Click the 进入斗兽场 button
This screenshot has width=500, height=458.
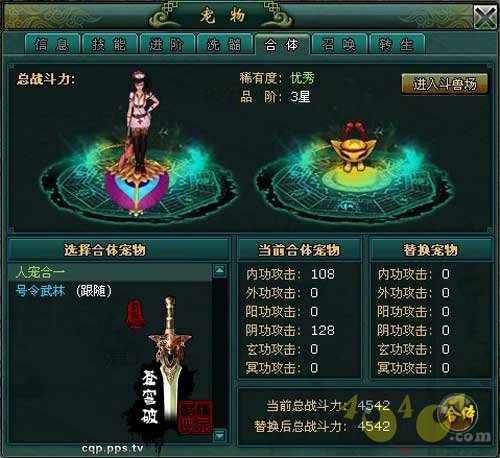[445, 84]
